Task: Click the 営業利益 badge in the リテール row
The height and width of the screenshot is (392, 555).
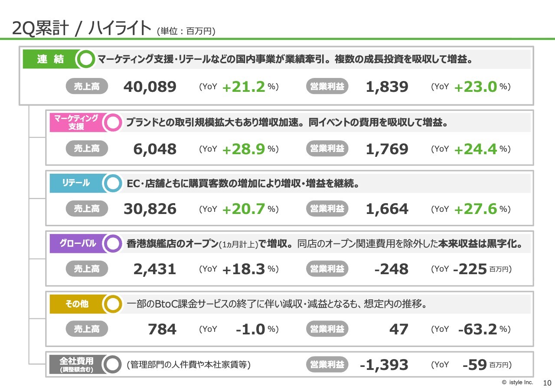Action: point(327,209)
